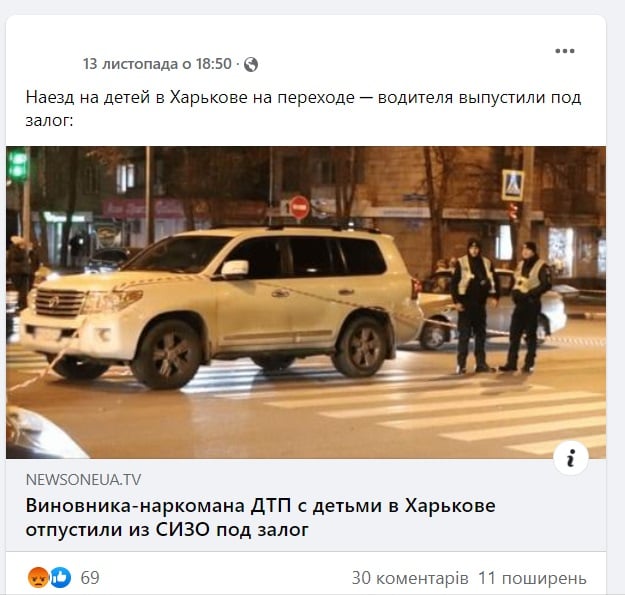Click the info icon on link preview
The width and height of the screenshot is (625, 595).
(571, 458)
